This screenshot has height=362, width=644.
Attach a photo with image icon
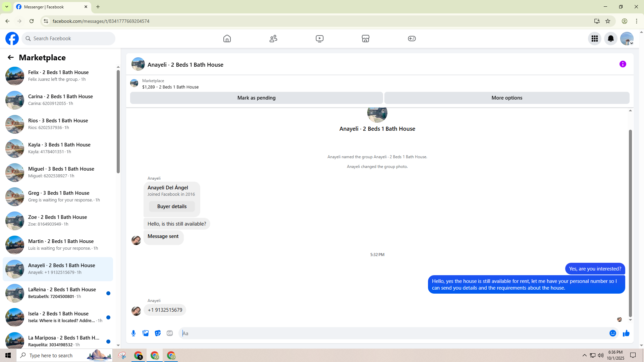(x=146, y=333)
